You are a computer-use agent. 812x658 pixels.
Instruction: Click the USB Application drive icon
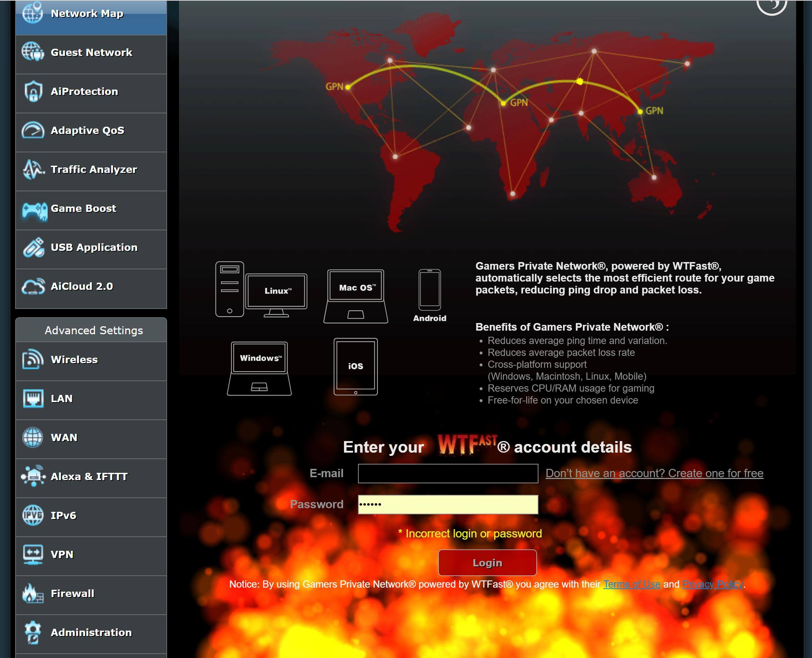[33, 248]
